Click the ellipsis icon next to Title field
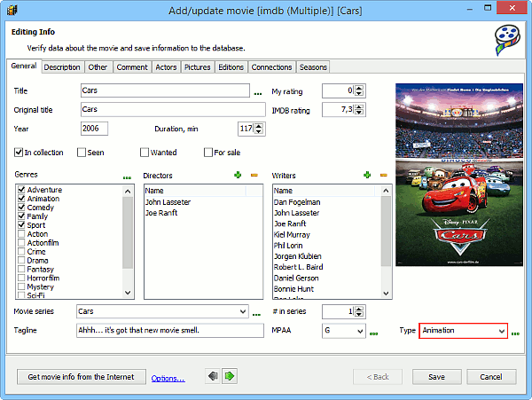 coord(258,94)
